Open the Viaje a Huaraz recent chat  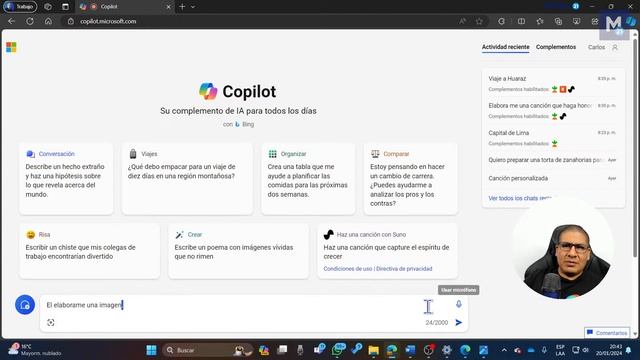point(552,83)
